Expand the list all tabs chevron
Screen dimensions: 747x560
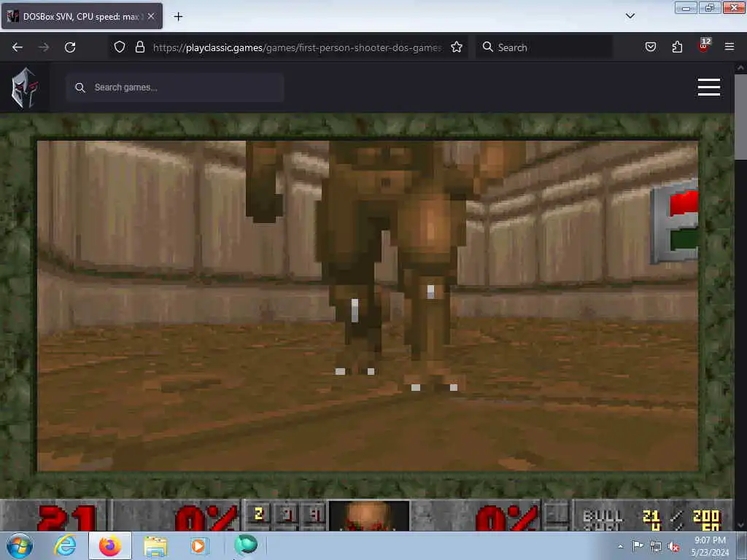click(x=630, y=16)
